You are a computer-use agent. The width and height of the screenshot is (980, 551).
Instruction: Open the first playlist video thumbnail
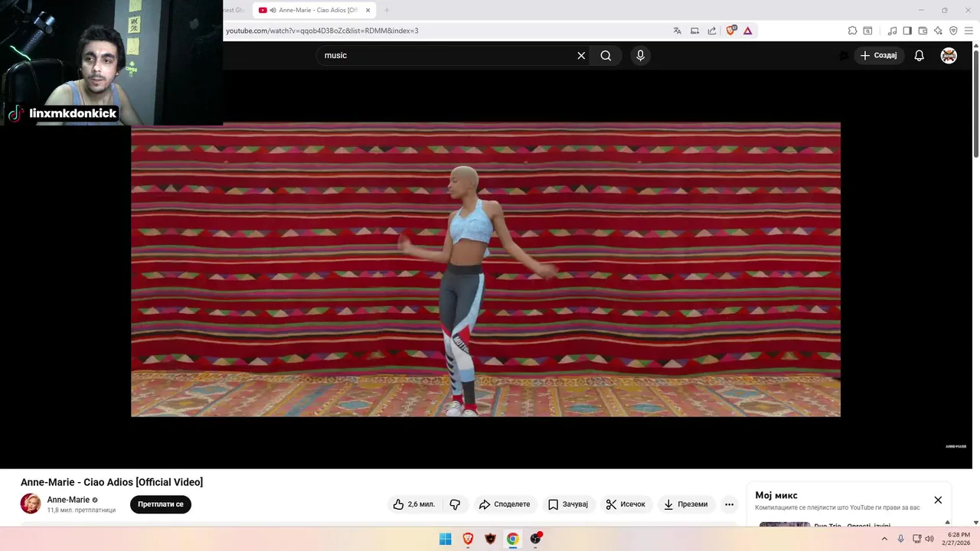click(x=785, y=524)
